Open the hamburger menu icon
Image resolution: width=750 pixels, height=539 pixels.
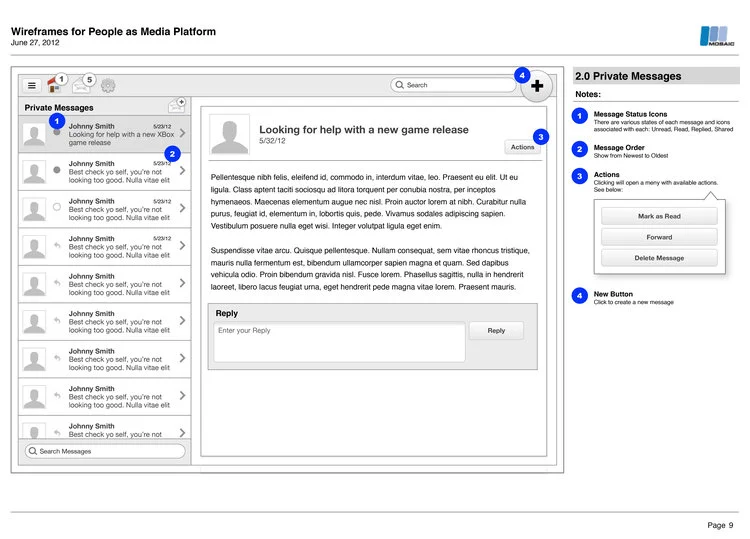tap(32, 86)
